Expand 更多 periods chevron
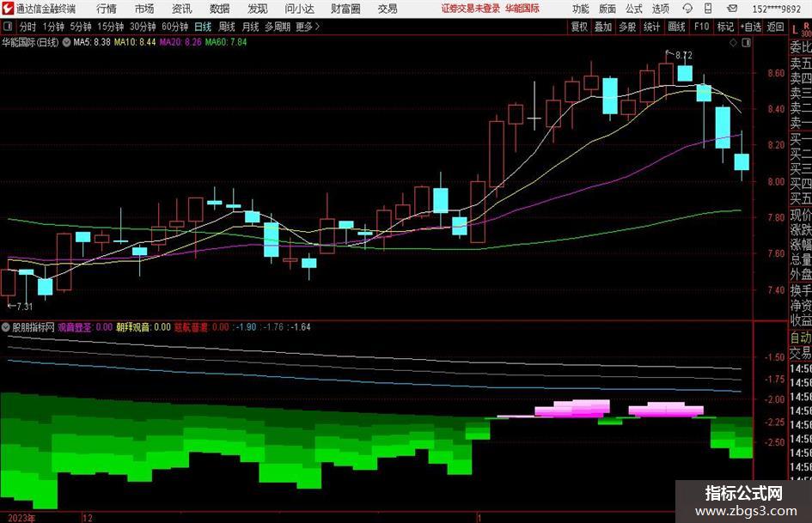Image resolution: width=812 pixels, height=523 pixels. [308, 27]
